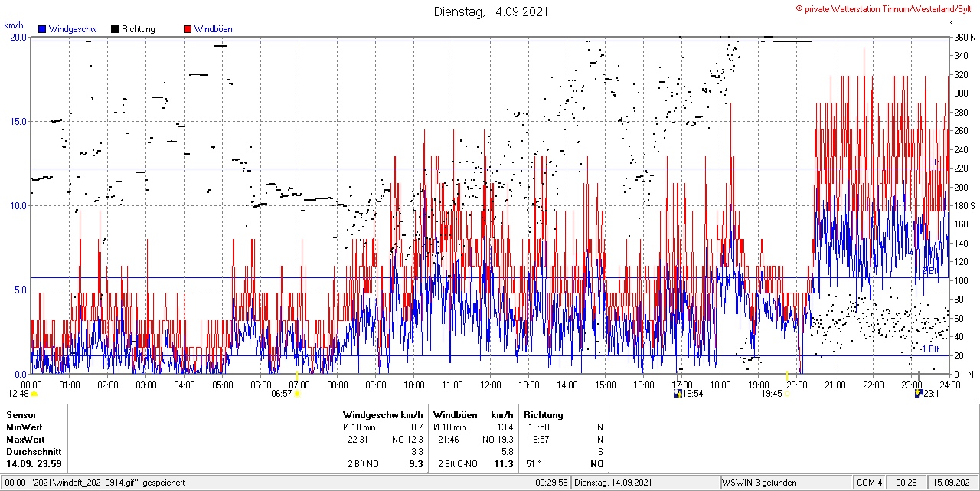The image size is (980, 491).
Task: Click the 14.09. 23:59 timestamp label
Action: 34,464
